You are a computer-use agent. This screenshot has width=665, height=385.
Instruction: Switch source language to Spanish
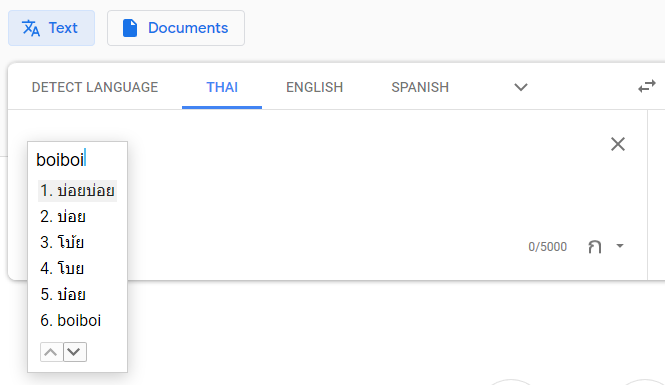pos(420,87)
